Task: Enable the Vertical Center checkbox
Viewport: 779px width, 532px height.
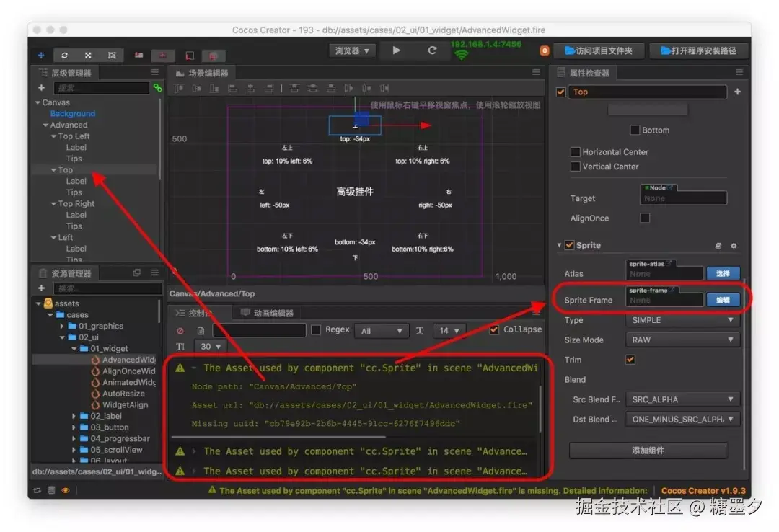Action: tap(576, 167)
